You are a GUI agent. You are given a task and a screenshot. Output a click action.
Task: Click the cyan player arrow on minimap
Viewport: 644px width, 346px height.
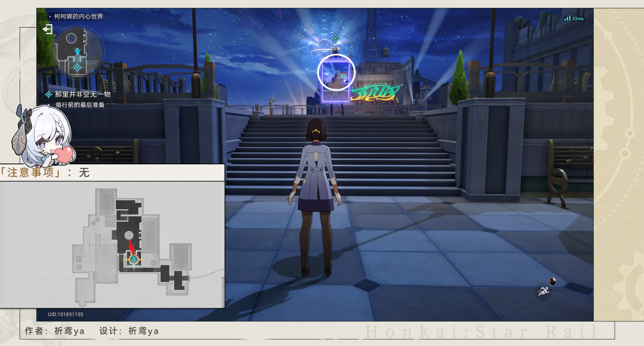[77, 52]
